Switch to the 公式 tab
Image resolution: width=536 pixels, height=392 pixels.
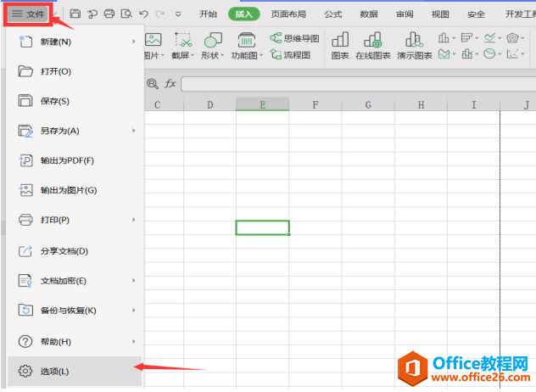[x=333, y=14]
